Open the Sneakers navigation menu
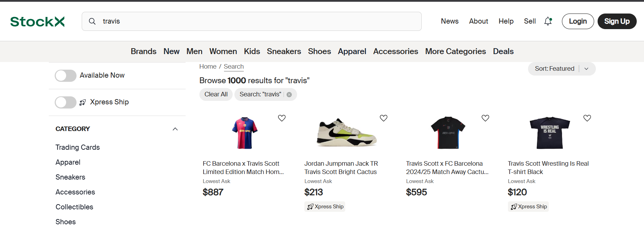 [284, 51]
